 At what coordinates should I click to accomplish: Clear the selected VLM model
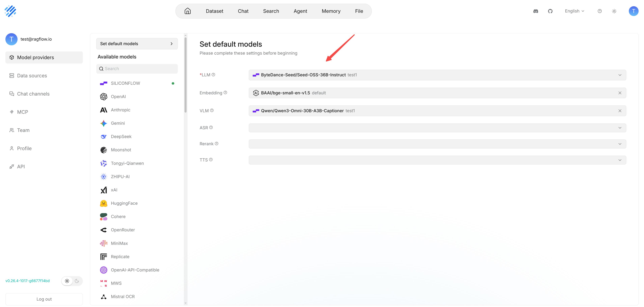tap(620, 111)
